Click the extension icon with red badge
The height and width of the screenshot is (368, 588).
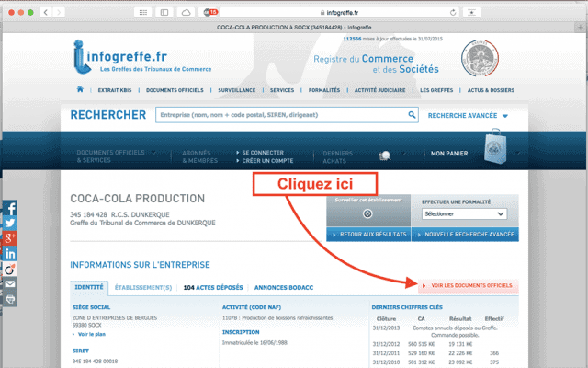tap(210, 12)
